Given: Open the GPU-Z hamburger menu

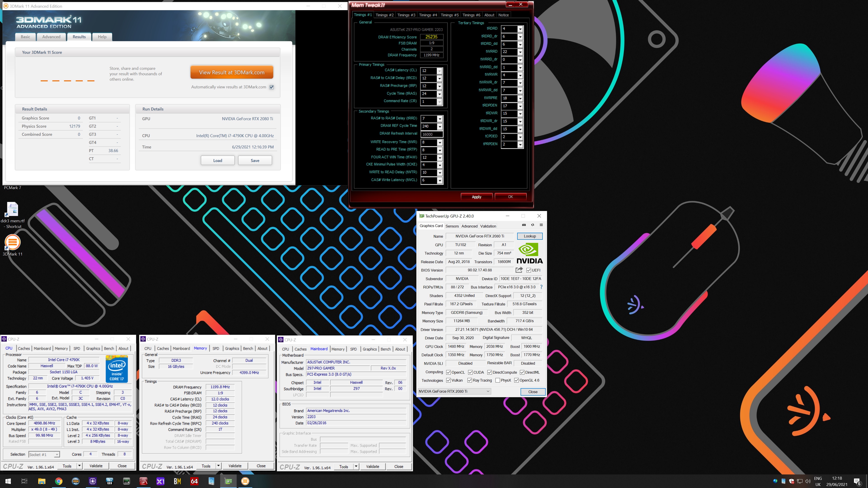Looking at the screenshot, I should (x=541, y=225).
